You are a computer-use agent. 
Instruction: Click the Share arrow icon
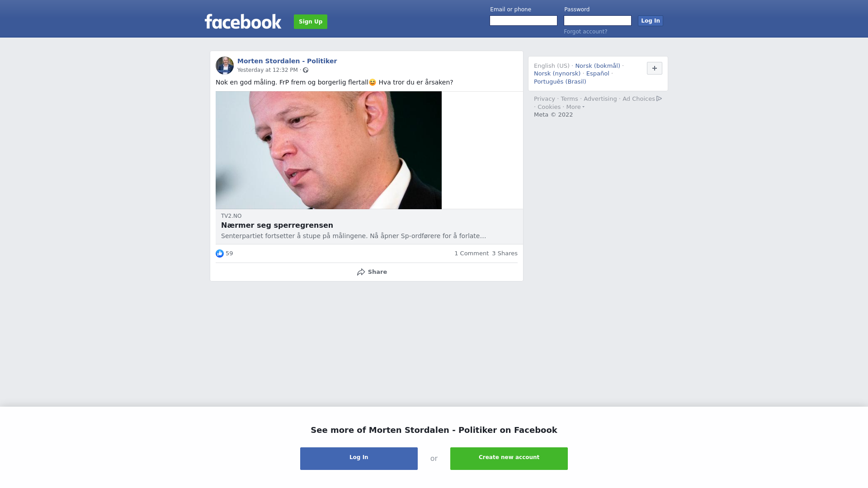361,272
